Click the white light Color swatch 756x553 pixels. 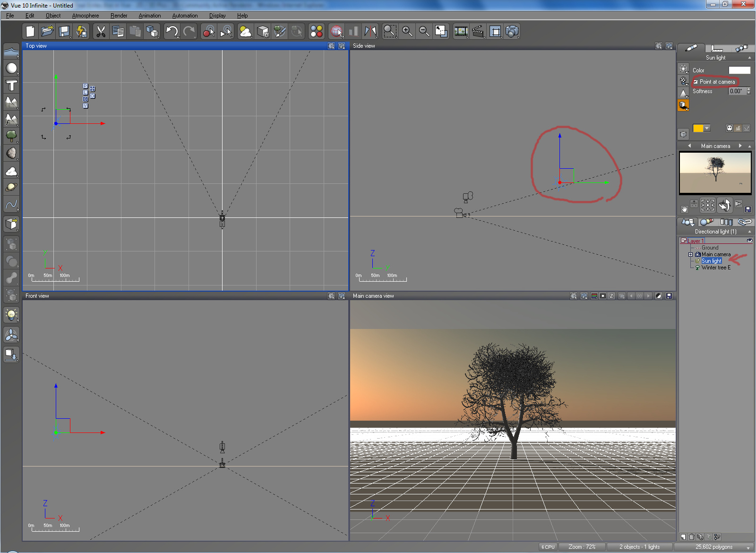click(739, 70)
